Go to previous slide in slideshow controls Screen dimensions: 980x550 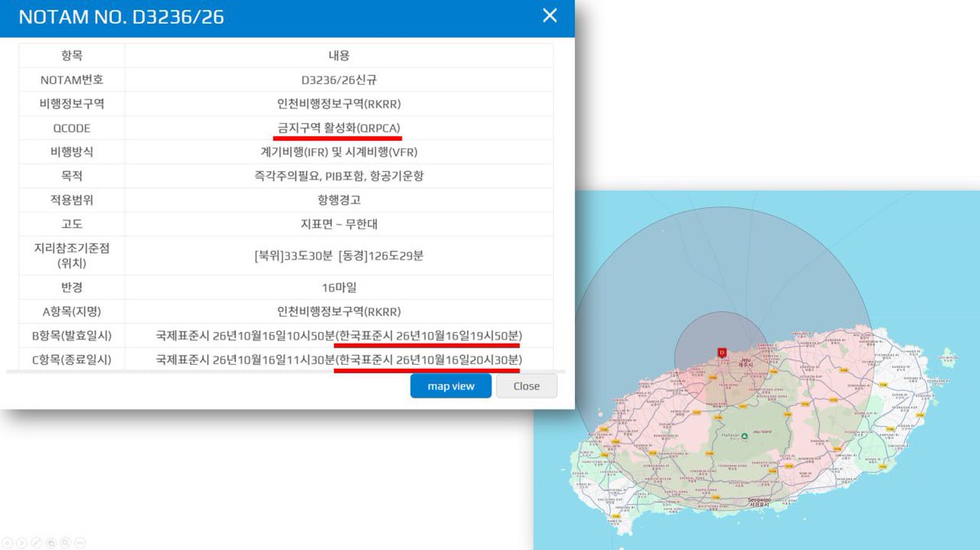pyautogui.click(x=7, y=543)
